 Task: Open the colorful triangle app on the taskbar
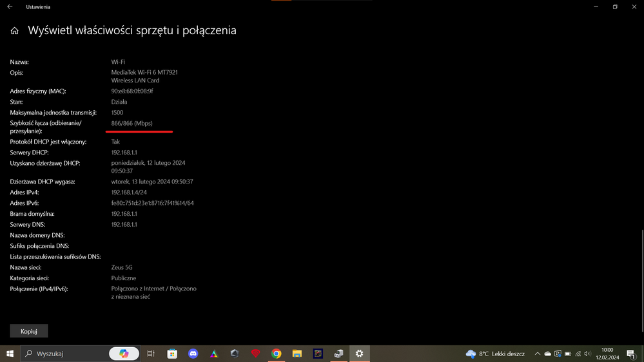214,354
